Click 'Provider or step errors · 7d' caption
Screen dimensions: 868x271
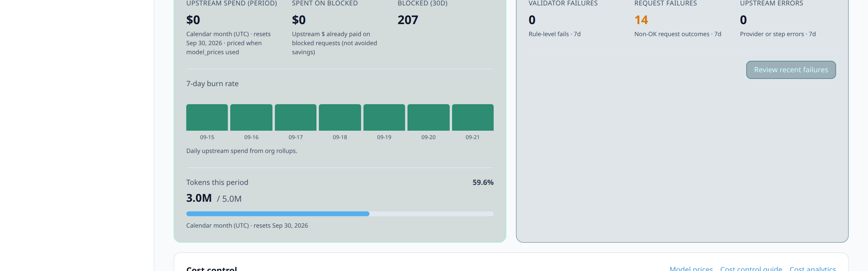[778, 34]
